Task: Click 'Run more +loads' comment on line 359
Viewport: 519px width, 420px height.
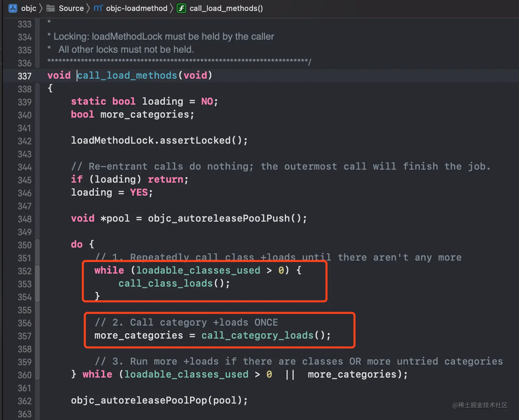Action: coord(299,361)
